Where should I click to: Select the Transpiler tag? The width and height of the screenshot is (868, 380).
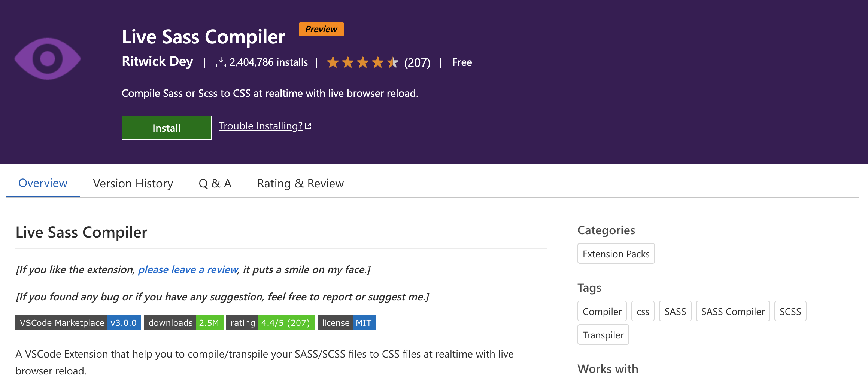[x=603, y=335]
